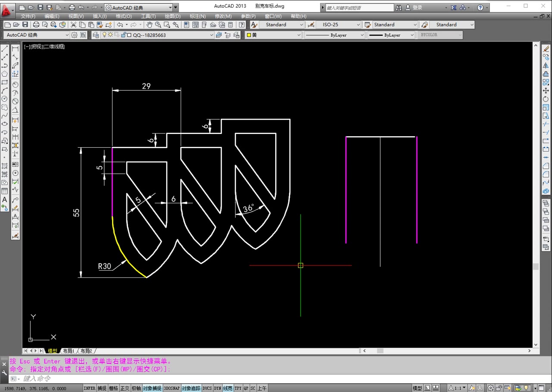Select the Spline draw tool

(x=5, y=115)
